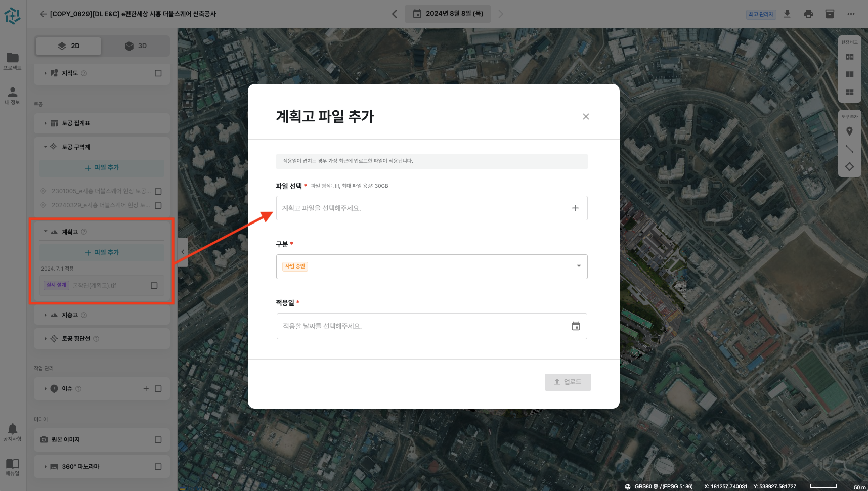Select the two-screen split view in 현장 비교
868x491 pixels.
850,74
